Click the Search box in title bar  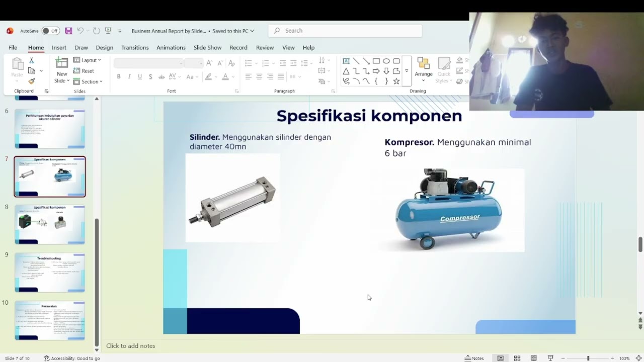[345, 31]
